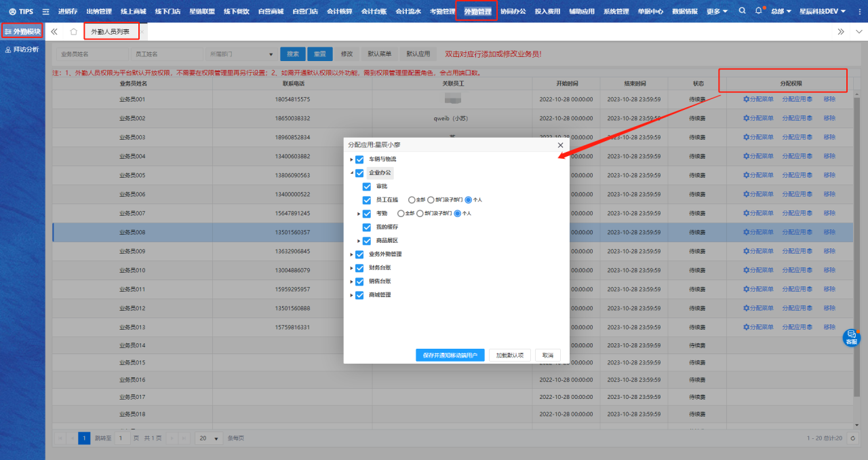Open the notification bell

759,11
